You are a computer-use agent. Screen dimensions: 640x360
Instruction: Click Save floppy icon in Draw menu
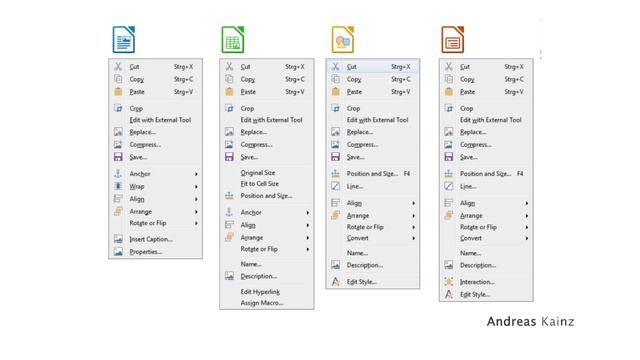[336, 157]
